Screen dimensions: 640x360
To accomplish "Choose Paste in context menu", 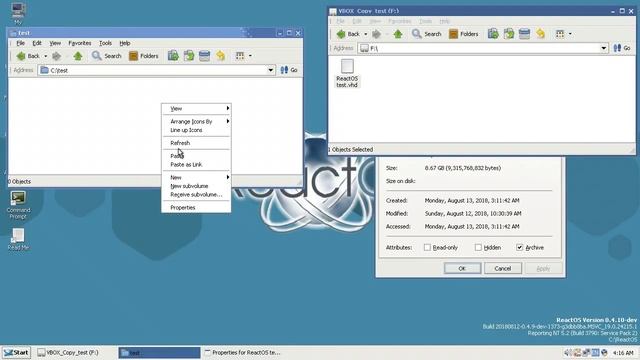I will point(196,156).
